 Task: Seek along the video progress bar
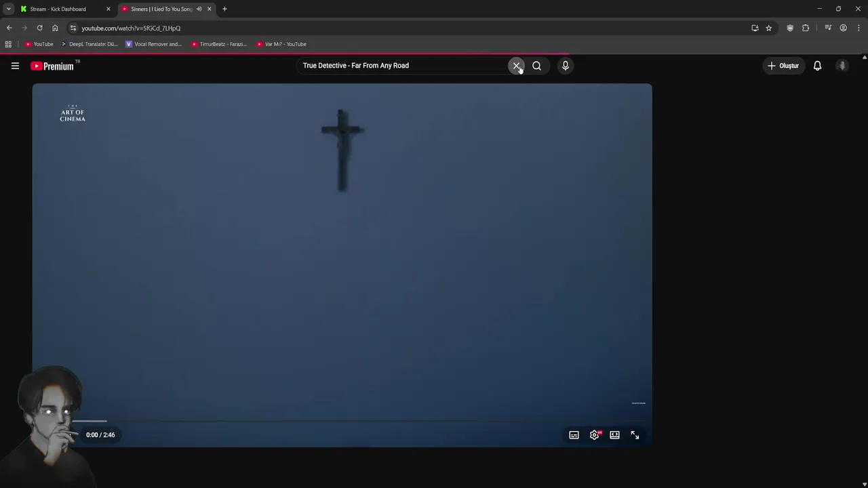[342, 421]
